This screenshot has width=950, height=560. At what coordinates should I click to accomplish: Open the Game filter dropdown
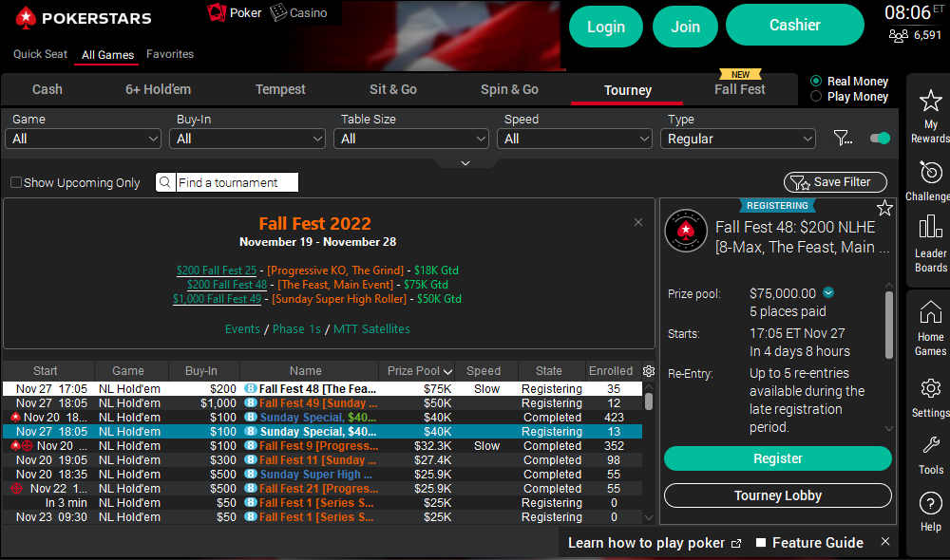pos(84,139)
